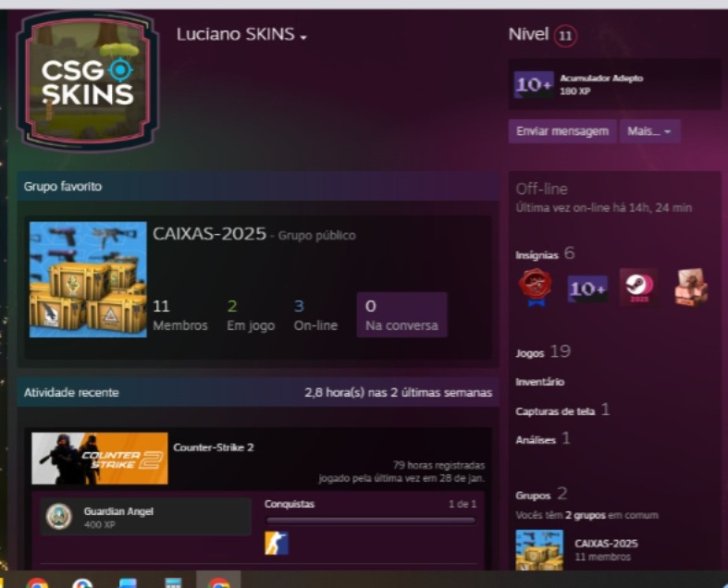Expand the Mais... dropdown menu

coord(649,131)
